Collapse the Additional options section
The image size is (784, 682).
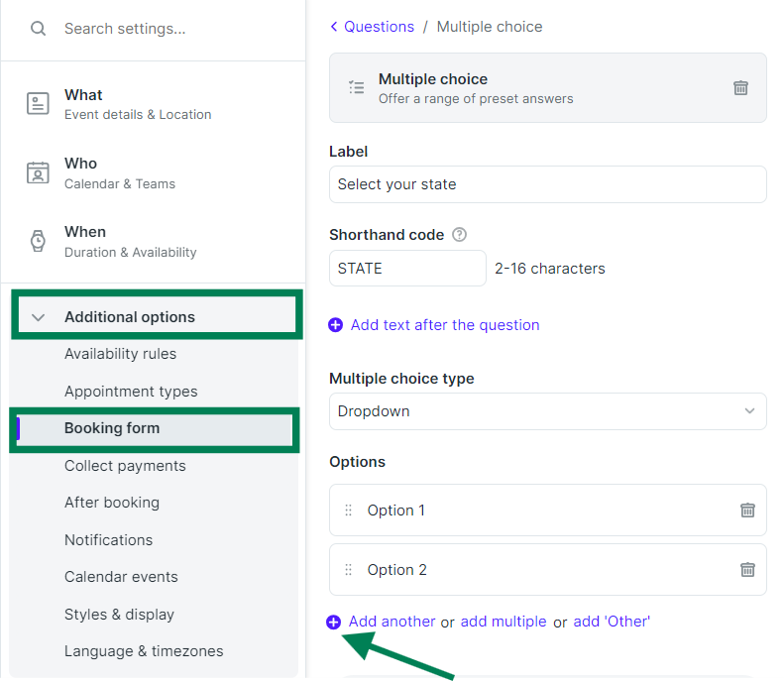click(x=38, y=317)
